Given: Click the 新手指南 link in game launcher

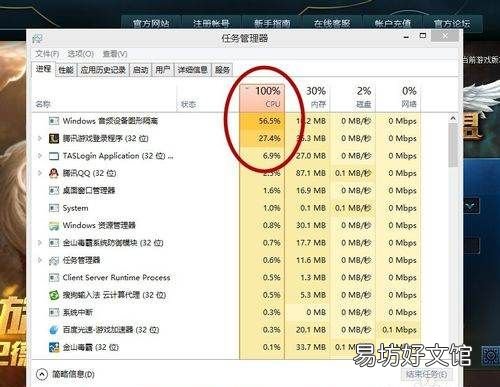Looking at the screenshot, I should (272, 23).
